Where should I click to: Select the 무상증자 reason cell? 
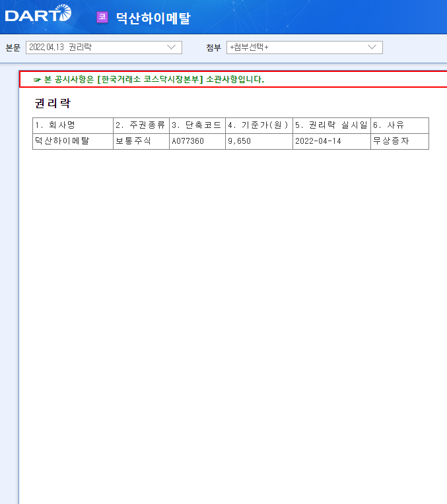(x=399, y=141)
